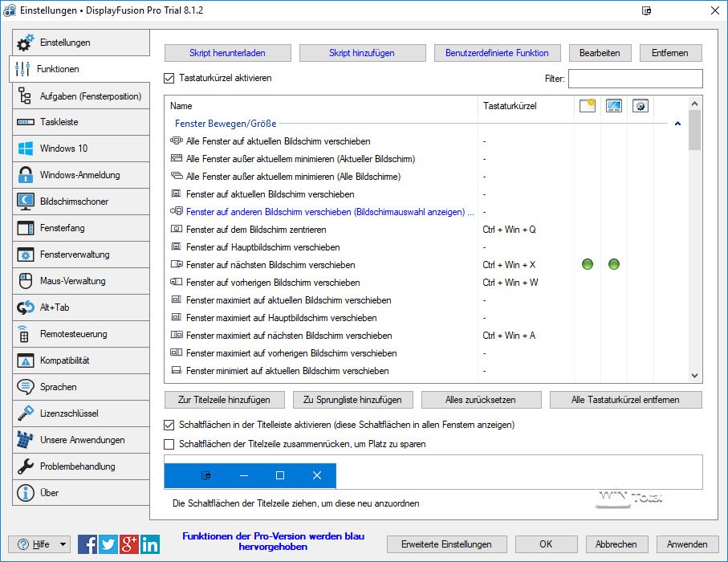
Task: Click 'Skript herunterladen' button
Action: coord(227,53)
